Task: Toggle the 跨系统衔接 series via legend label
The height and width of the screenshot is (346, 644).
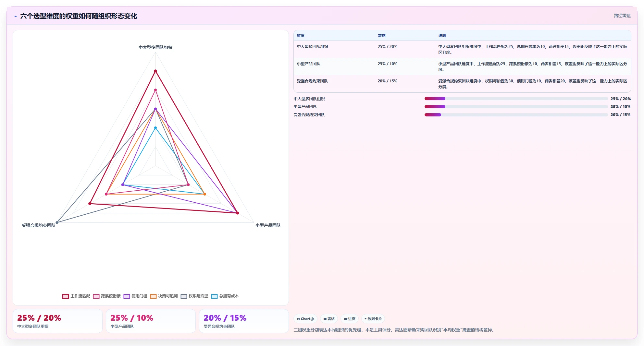Action: (x=111, y=296)
